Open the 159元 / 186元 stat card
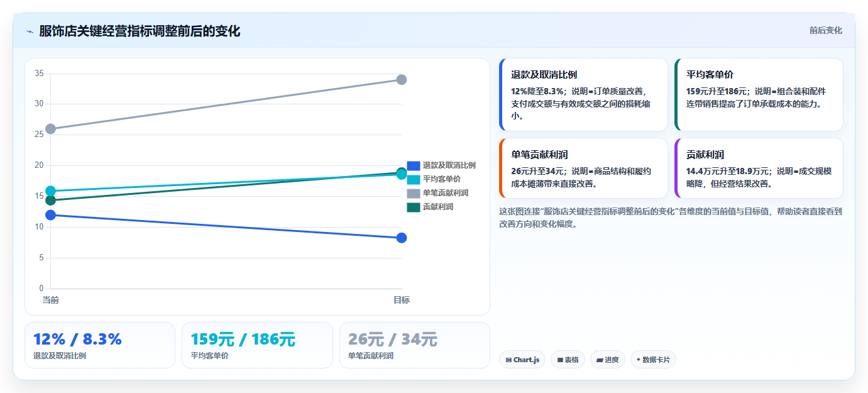 [x=257, y=345]
